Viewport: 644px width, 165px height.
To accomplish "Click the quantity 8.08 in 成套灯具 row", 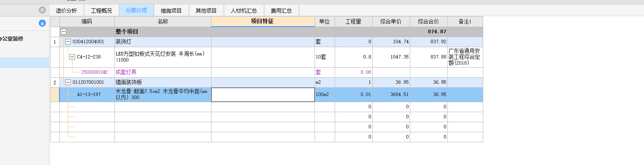I will point(353,72).
